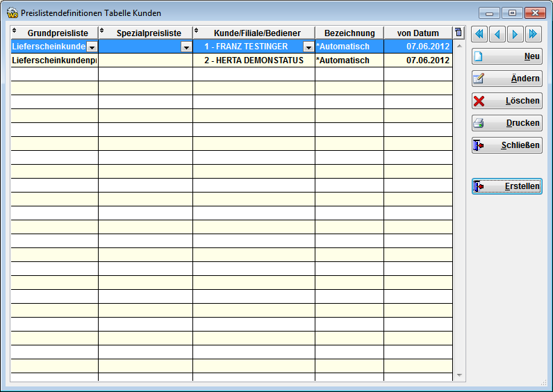Screen dimensions: 553x392
Task: Click the Ändern button
Action: tap(506, 79)
